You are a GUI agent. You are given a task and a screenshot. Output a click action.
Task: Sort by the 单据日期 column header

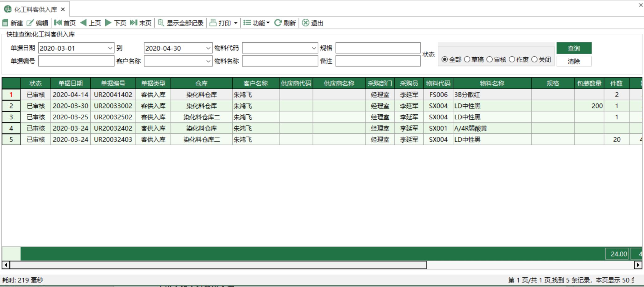(71, 84)
